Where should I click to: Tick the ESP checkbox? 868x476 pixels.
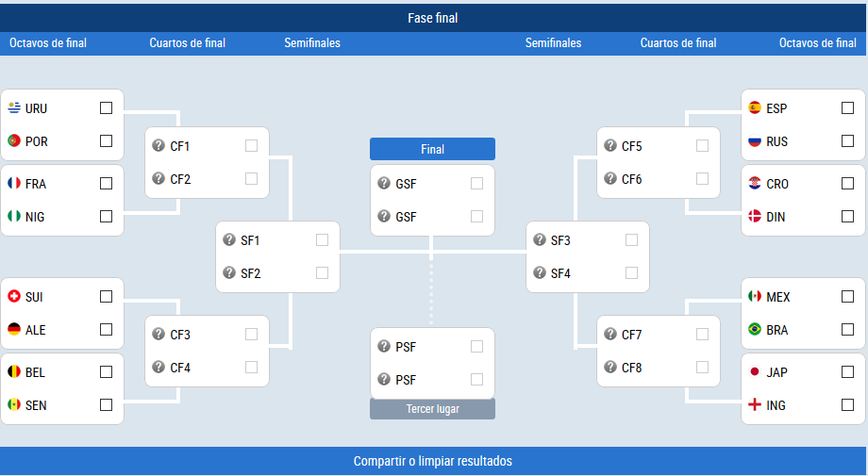coord(847,107)
